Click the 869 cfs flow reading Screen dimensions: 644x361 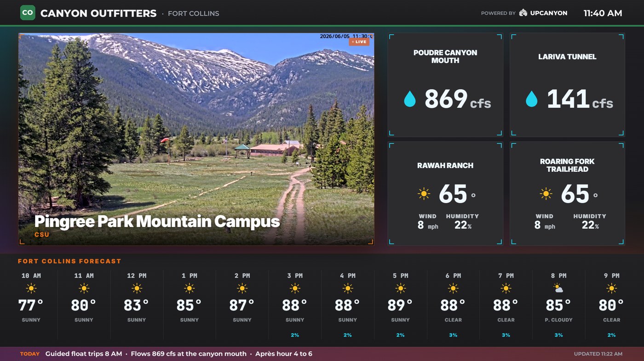click(458, 99)
